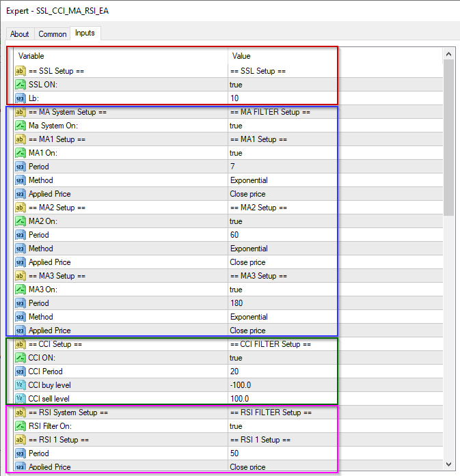Image resolution: width=460 pixels, height=476 pixels.
Task: Click integer icon of Period row valued 50
Action: (x=20, y=453)
